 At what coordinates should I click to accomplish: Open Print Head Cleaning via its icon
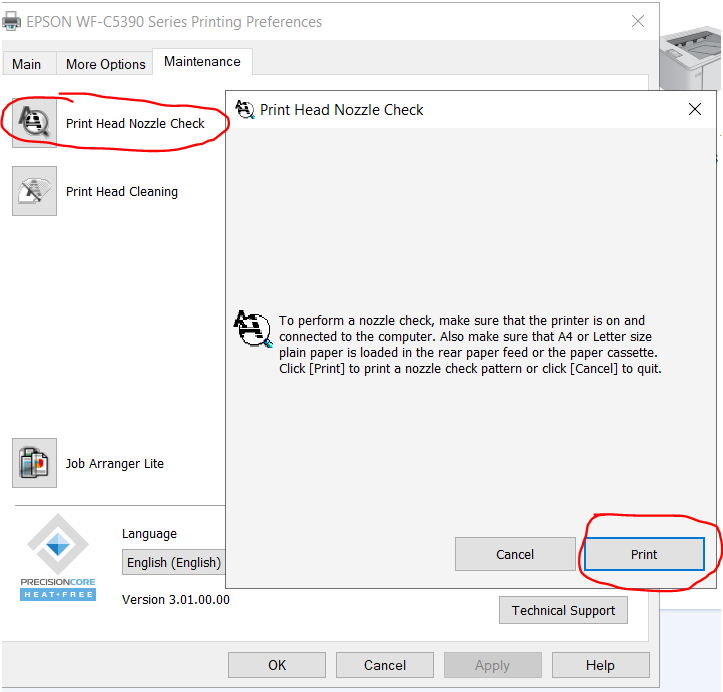tap(35, 191)
